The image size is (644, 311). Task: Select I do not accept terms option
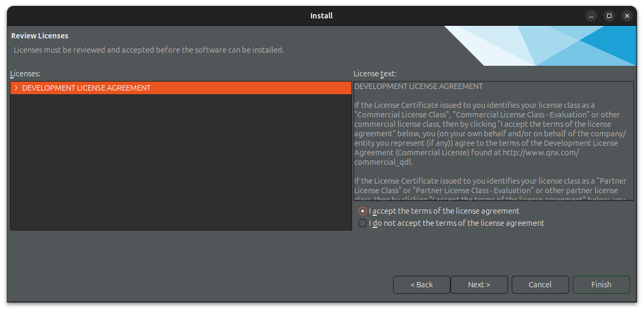[363, 223]
